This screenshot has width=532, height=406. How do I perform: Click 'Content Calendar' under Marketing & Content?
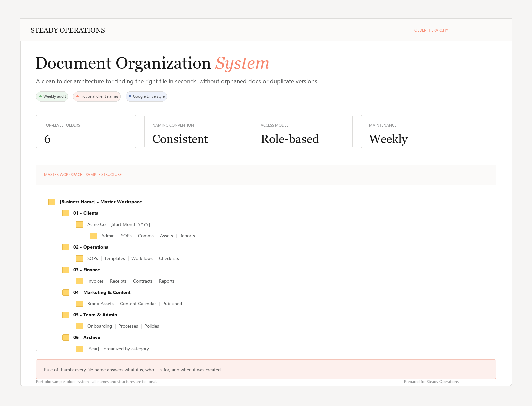tap(138, 304)
